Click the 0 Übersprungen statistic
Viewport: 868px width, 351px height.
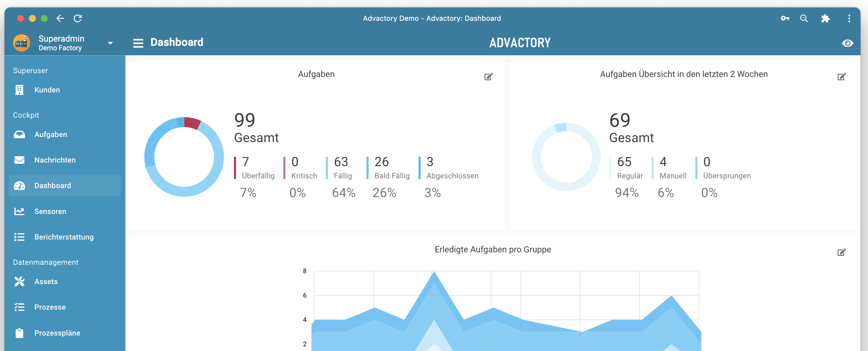[x=723, y=168]
